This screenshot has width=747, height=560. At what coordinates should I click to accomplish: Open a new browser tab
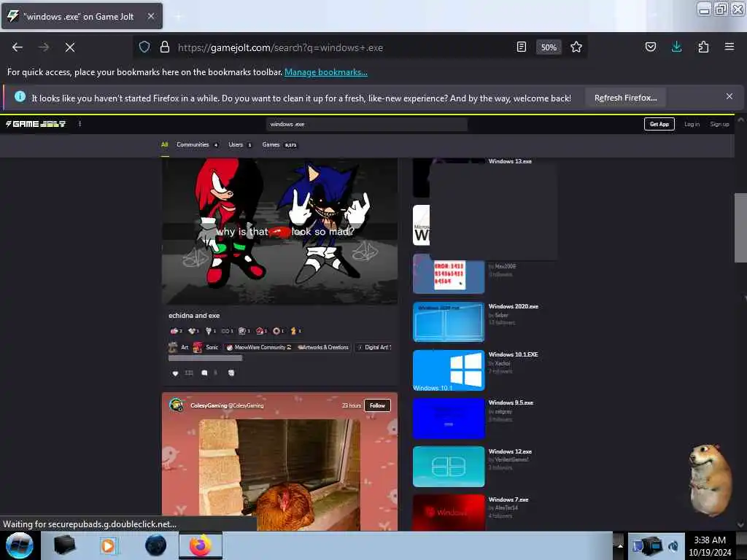(x=178, y=17)
